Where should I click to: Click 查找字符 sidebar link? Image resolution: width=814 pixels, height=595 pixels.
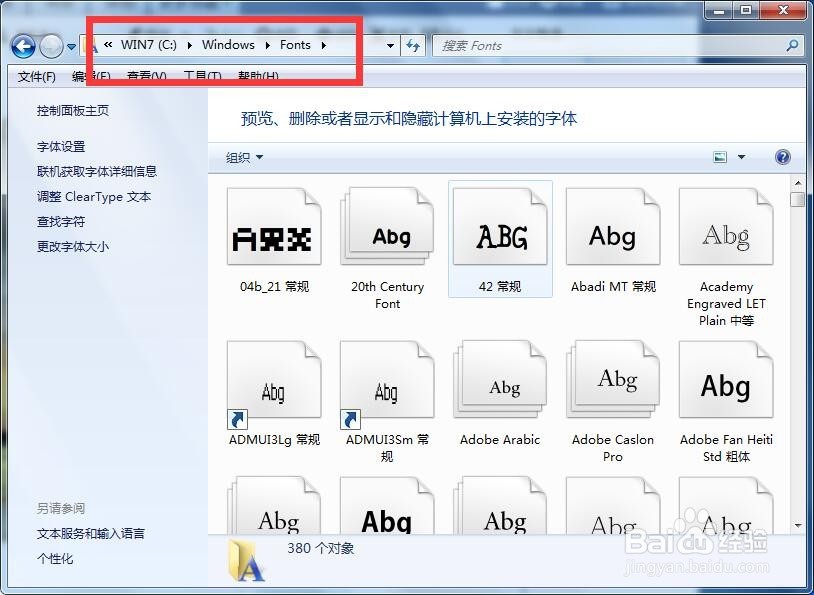[x=61, y=222]
